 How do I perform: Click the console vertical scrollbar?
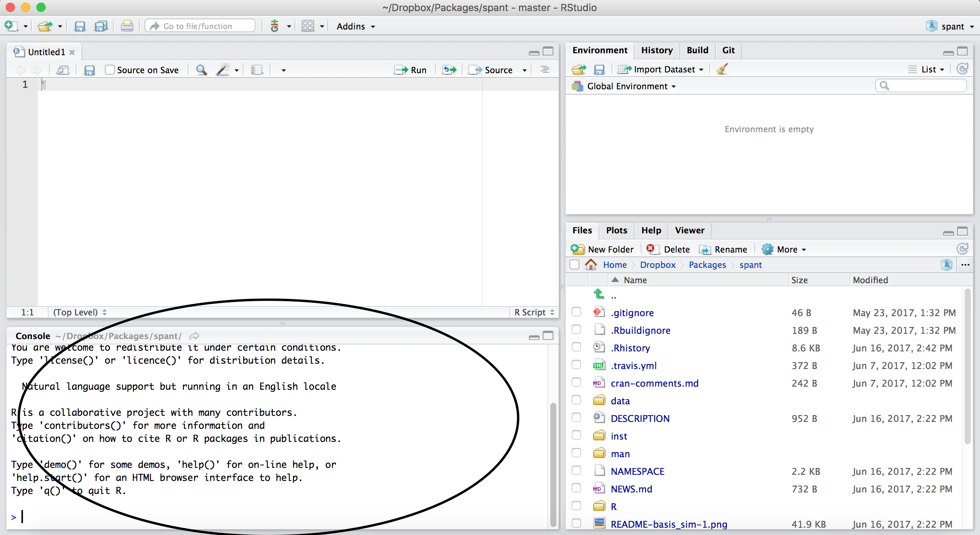553,464
